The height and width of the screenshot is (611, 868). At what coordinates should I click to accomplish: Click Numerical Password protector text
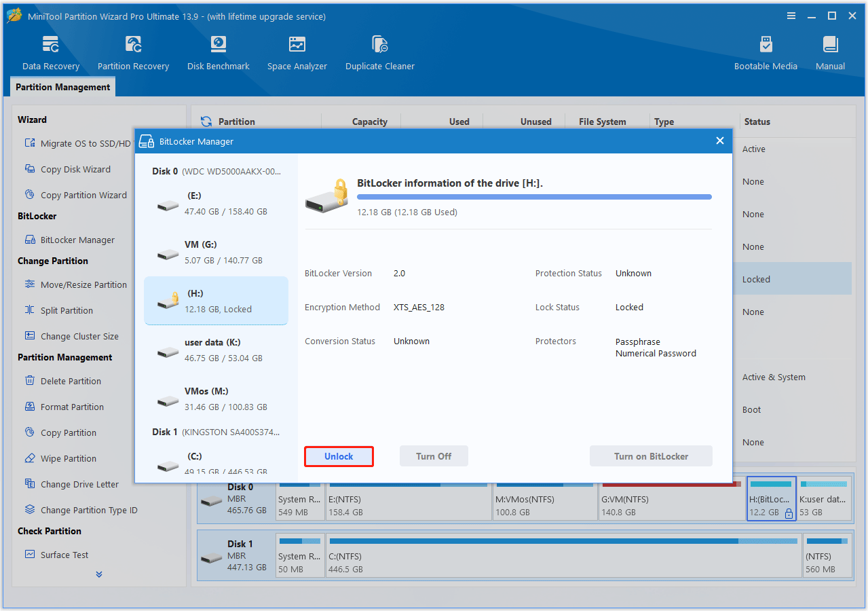[656, 353]
